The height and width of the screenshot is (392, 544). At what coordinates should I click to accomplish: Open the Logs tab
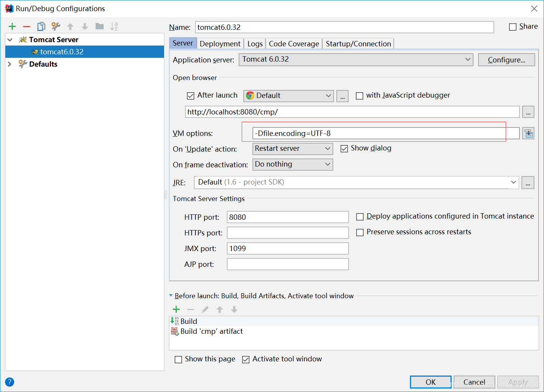255,44
